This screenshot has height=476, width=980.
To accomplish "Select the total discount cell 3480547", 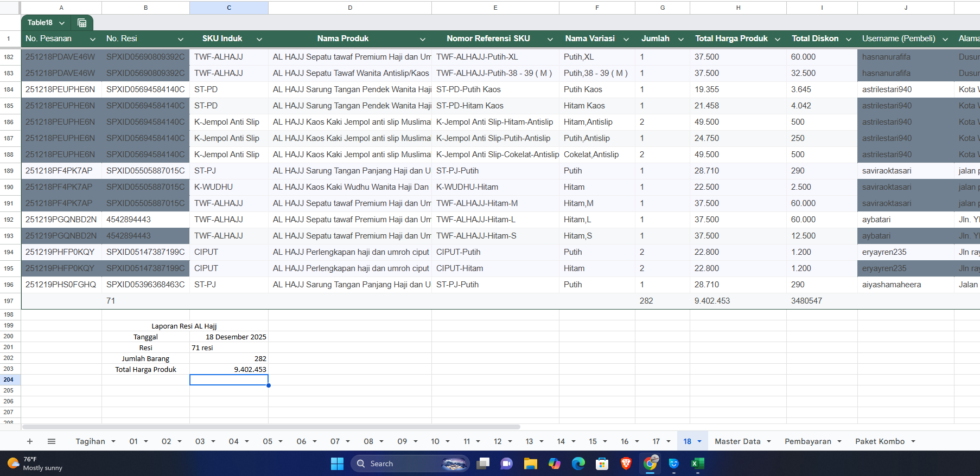I will (x=822, y=301).
